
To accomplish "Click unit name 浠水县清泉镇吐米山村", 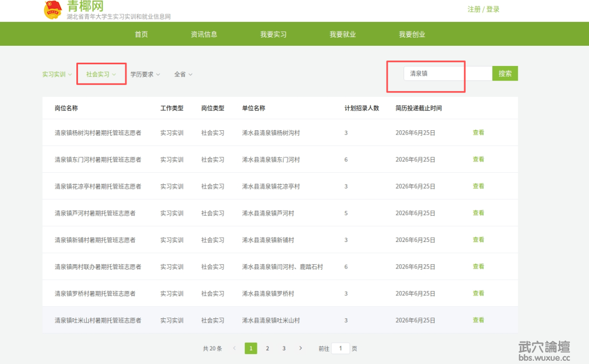I will pyautogui.click(x=271, y=320).
